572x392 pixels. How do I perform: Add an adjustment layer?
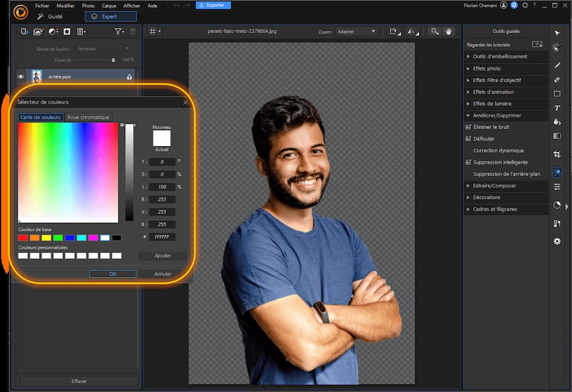[53, 31]
